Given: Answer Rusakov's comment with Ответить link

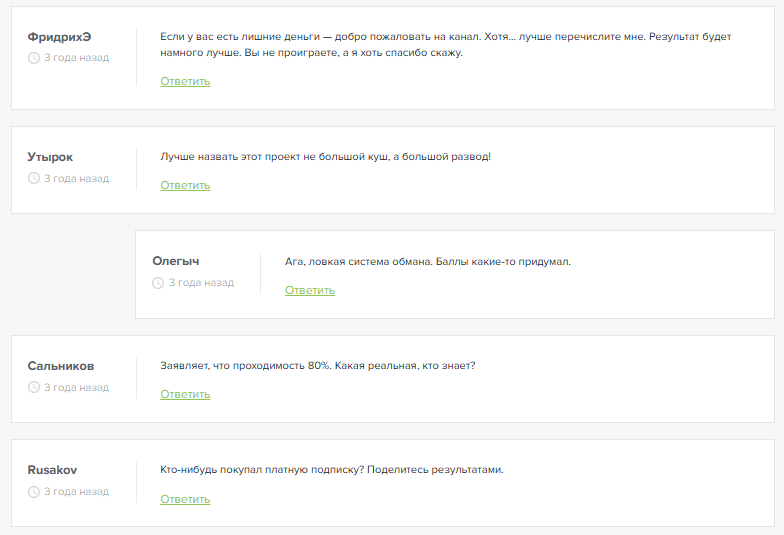Looking at the screenshot, I should [185, 499].
